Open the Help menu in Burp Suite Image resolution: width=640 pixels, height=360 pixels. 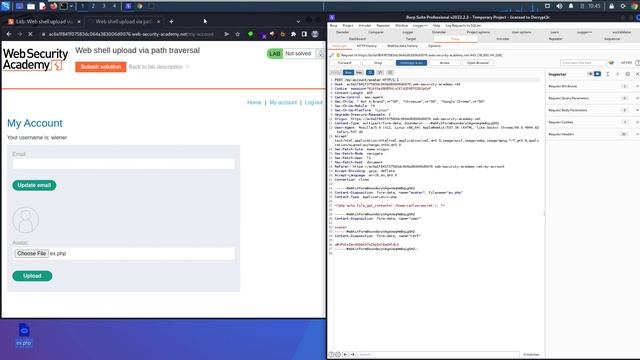coord(436,25)
